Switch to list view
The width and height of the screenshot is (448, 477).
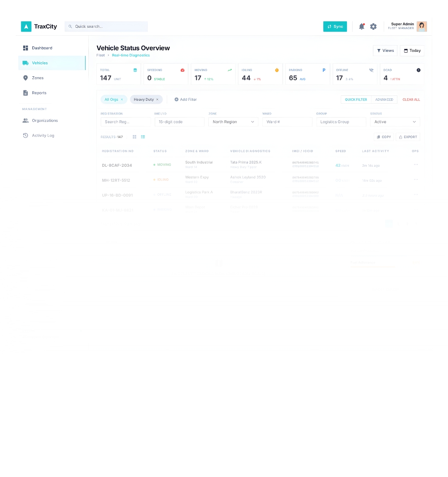(x=143, y=137)
